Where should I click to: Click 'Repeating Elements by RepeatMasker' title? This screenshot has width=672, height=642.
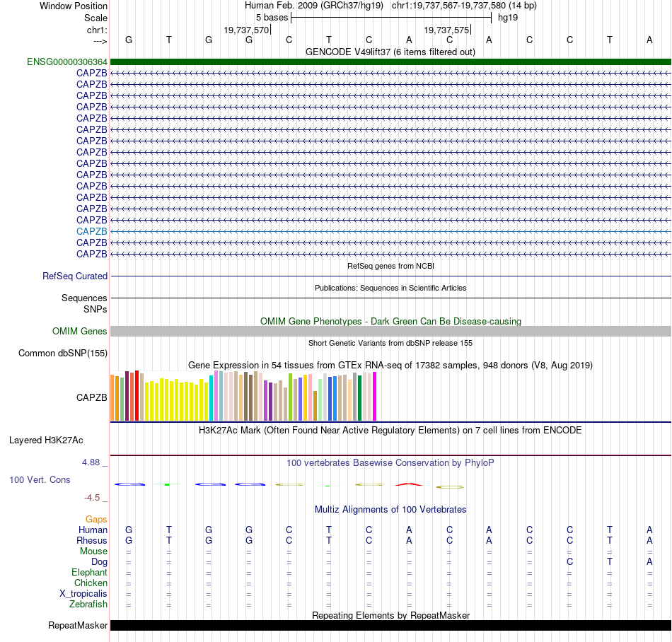point(390,615)
